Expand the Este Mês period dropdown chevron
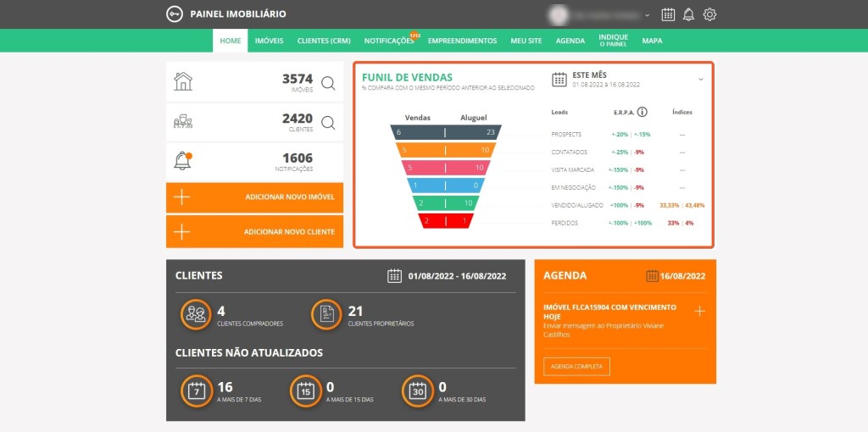Viewport: 868px width, 432px height. 701,80
